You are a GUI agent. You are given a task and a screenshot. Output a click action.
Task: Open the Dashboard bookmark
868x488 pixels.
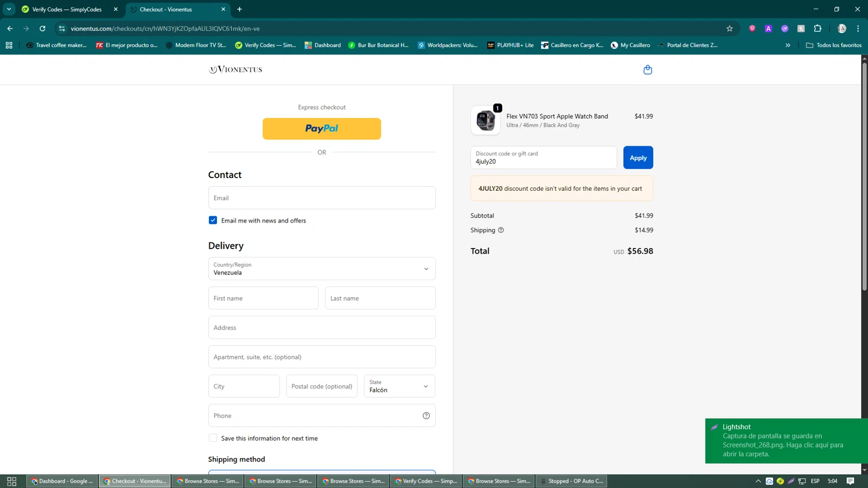tap(323, 45)
